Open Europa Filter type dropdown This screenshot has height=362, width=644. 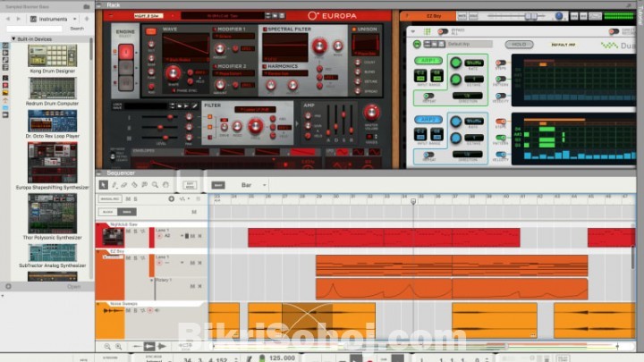(255, 110)
